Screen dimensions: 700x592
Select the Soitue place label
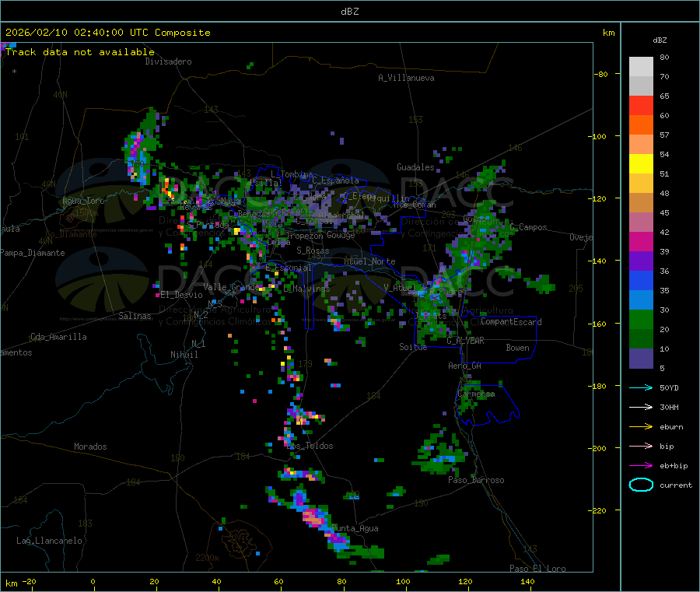[x=414, y=347]
